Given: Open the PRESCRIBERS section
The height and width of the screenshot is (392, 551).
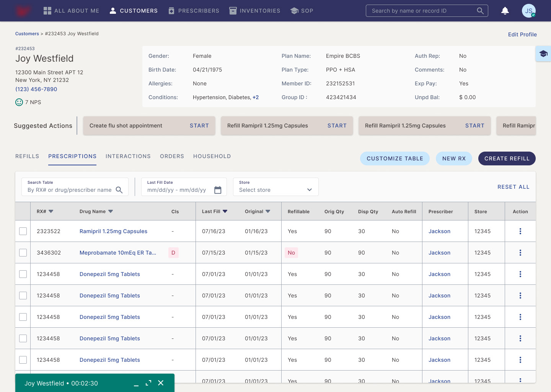Looking at the screenshot, I should (x=194, y=11).
